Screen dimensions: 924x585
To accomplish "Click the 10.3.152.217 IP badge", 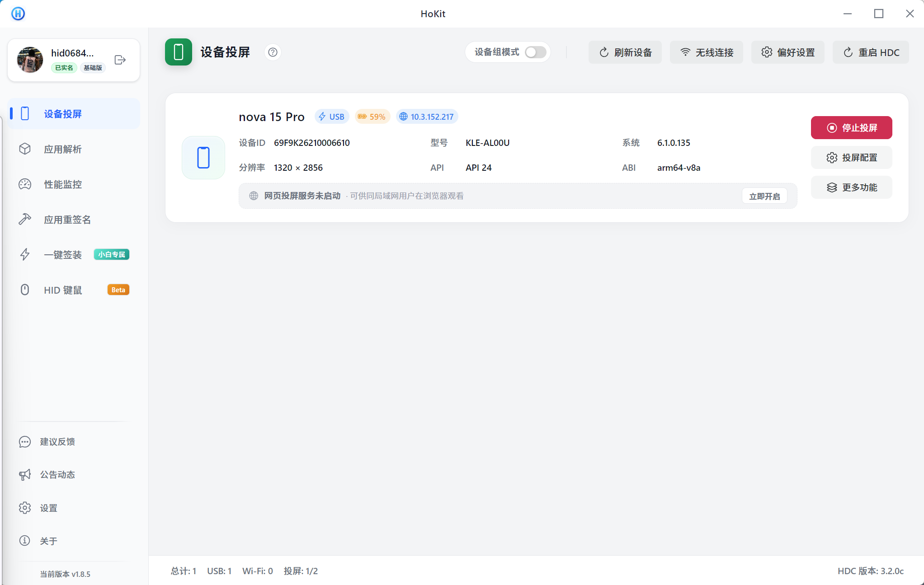I will click(x=427, y=117).
